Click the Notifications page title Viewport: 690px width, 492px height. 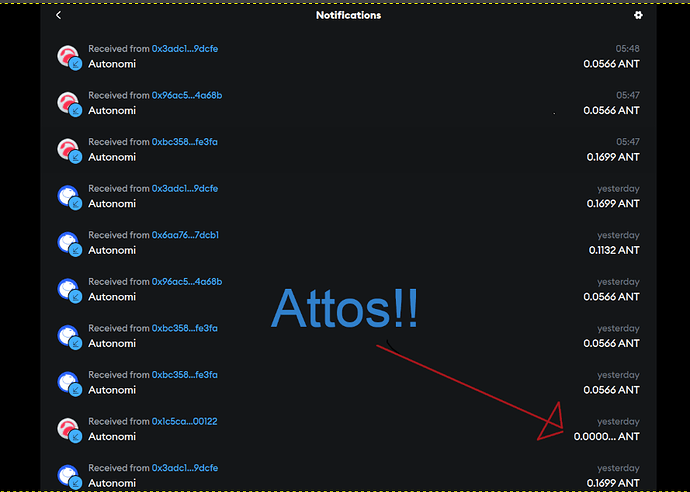tap(349, 15)
